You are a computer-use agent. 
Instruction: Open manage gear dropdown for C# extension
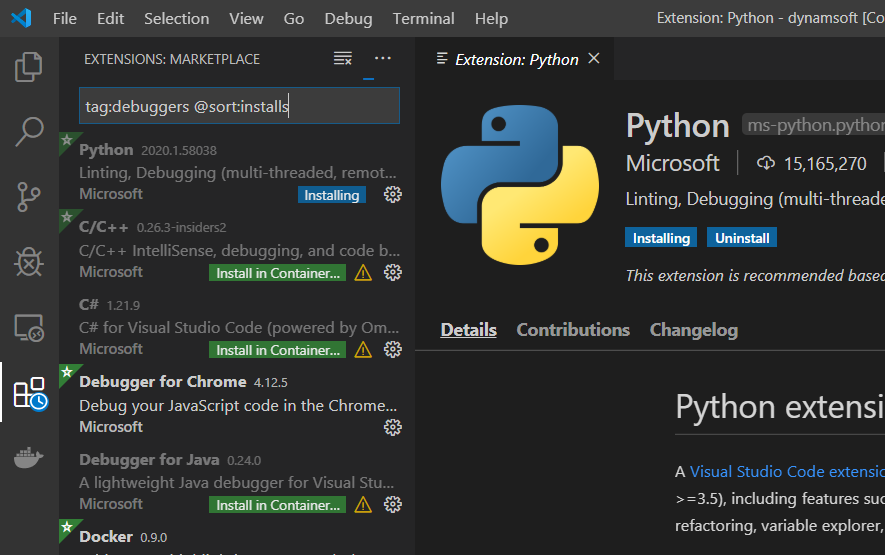click(393, 349)
